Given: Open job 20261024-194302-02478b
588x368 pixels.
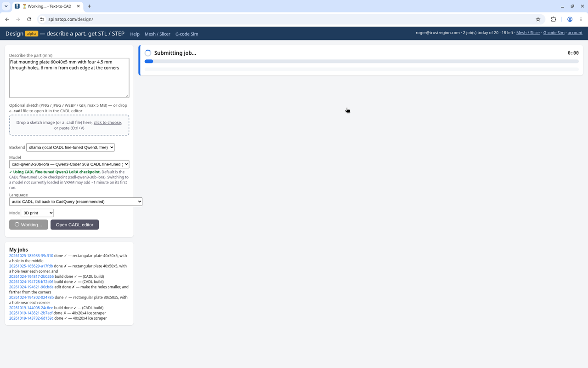Looking at the screenshot, I should 31,297.
